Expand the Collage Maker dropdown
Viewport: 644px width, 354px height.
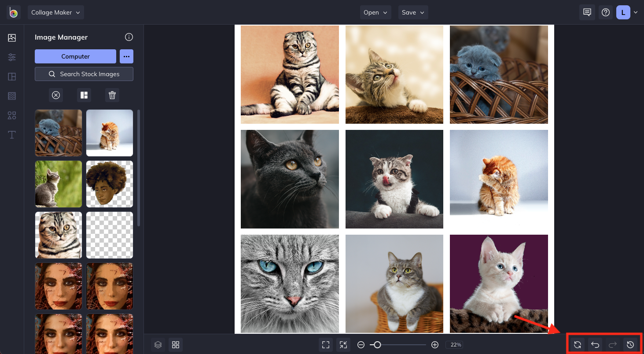(55, 12)
